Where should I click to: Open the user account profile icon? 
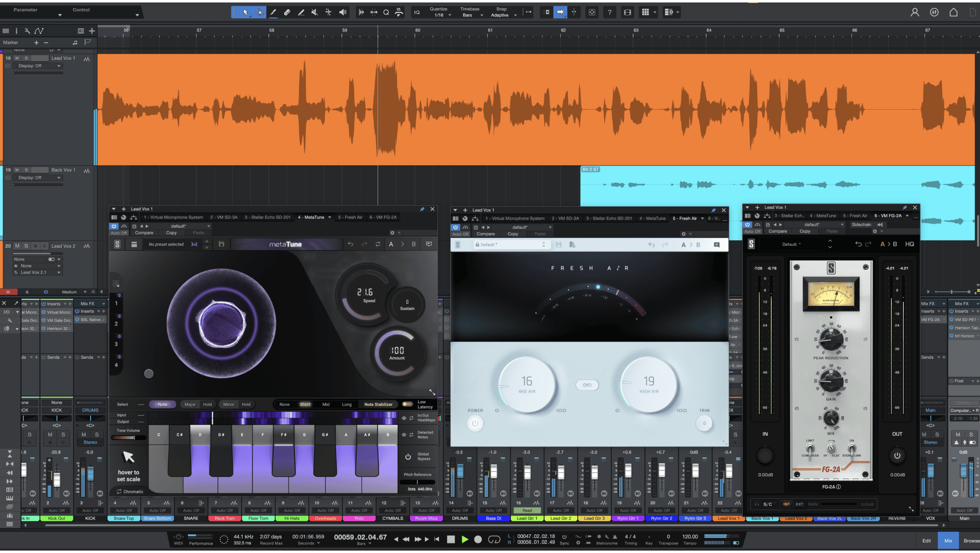click(915, 12)
